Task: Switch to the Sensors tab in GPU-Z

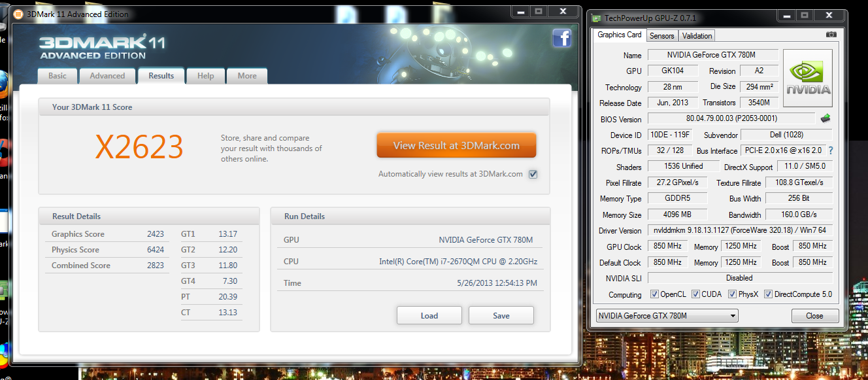Action: 662,36
